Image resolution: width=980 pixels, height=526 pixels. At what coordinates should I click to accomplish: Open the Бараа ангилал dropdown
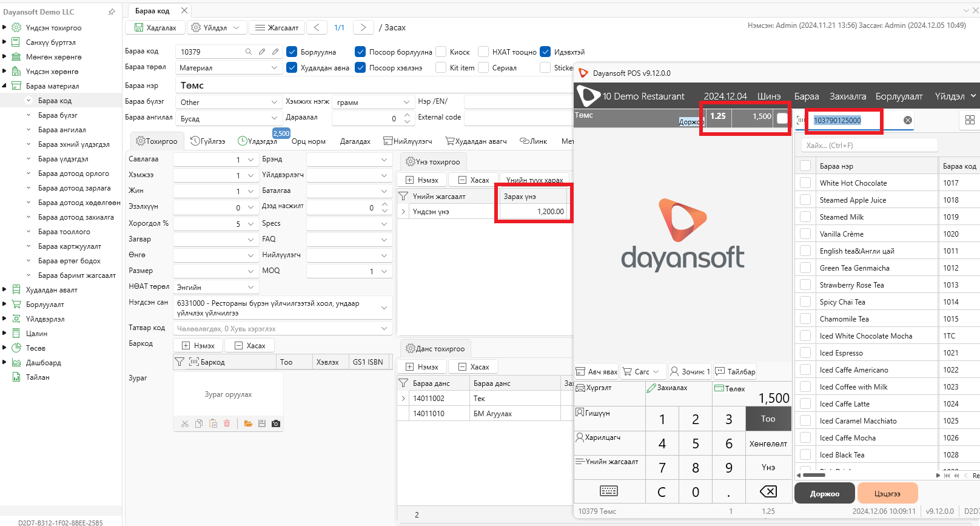274,118
